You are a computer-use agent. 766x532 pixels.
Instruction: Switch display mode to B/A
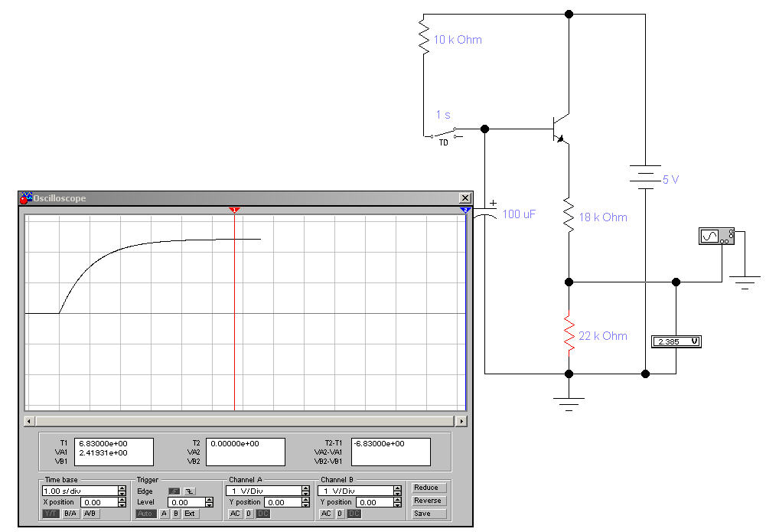[70, 514]
